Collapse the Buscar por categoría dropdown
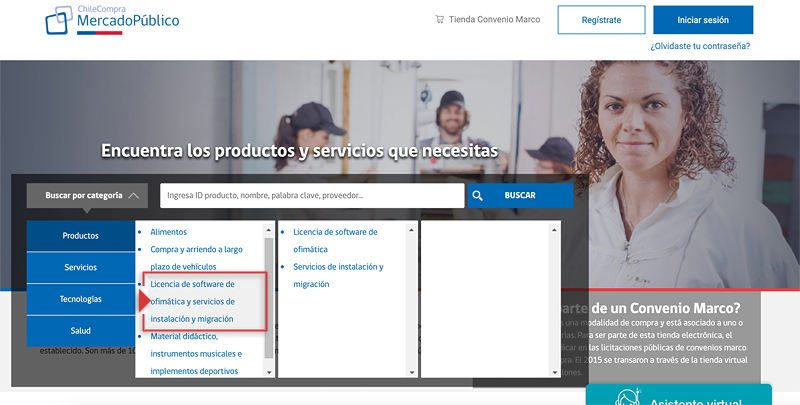Image resolution: width=800 pixels, height=405 pixels. [x=87, y=195]
